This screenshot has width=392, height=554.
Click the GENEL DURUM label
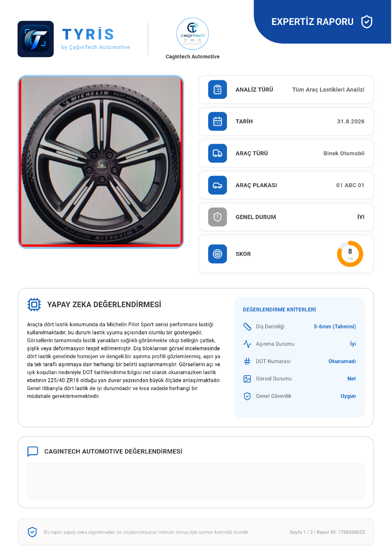tap(256, 217)
